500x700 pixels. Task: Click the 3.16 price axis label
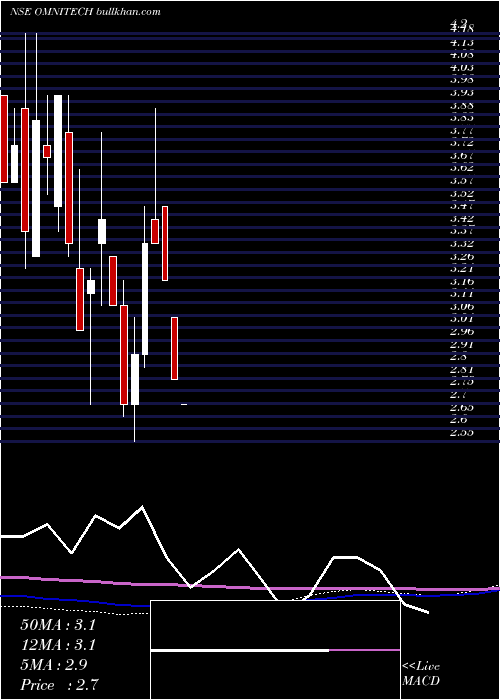[x=462, y=282]
